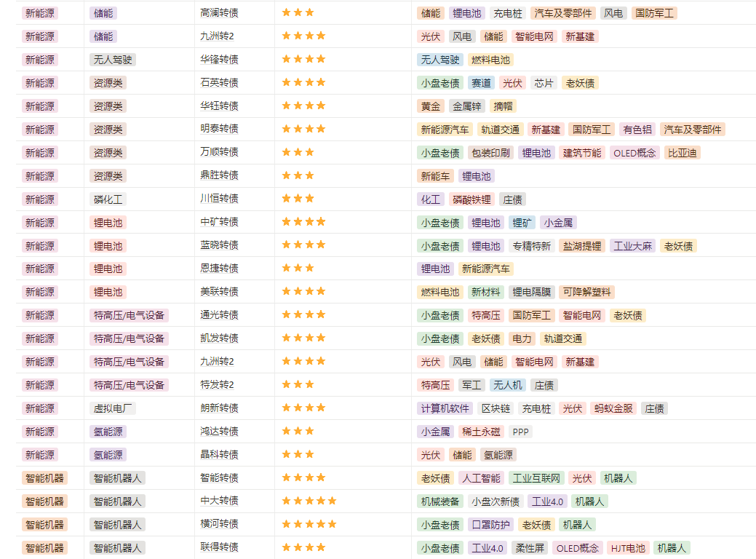The height and width of the screenshot is (559, 756).
Task: Select 智能转债 bond name
Action: (219, 478)
